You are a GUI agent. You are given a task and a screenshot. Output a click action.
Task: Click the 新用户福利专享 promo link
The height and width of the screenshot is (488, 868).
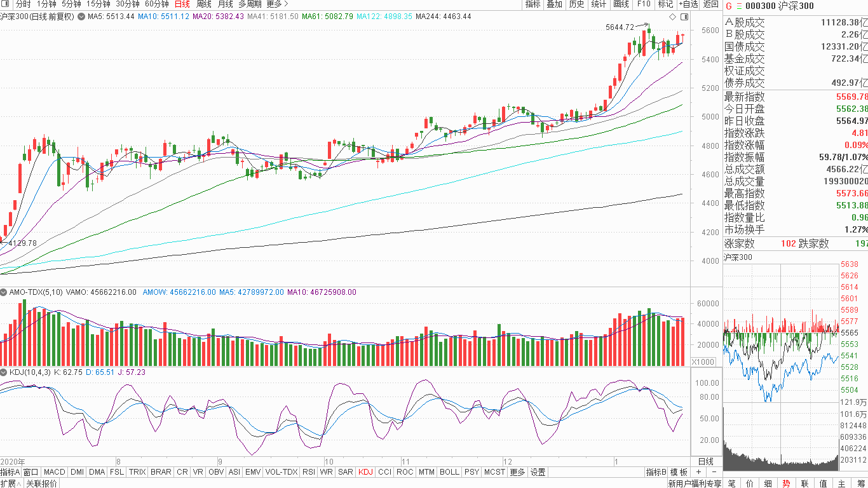pyautogui.click(x=695, y=484)
